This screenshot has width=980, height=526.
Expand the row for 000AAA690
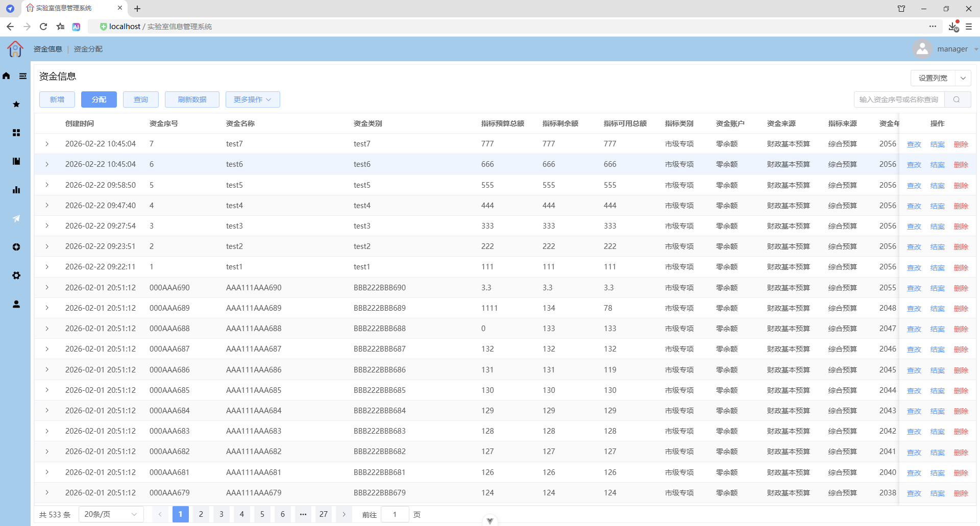pyautogui.click(x=47, y=288)
